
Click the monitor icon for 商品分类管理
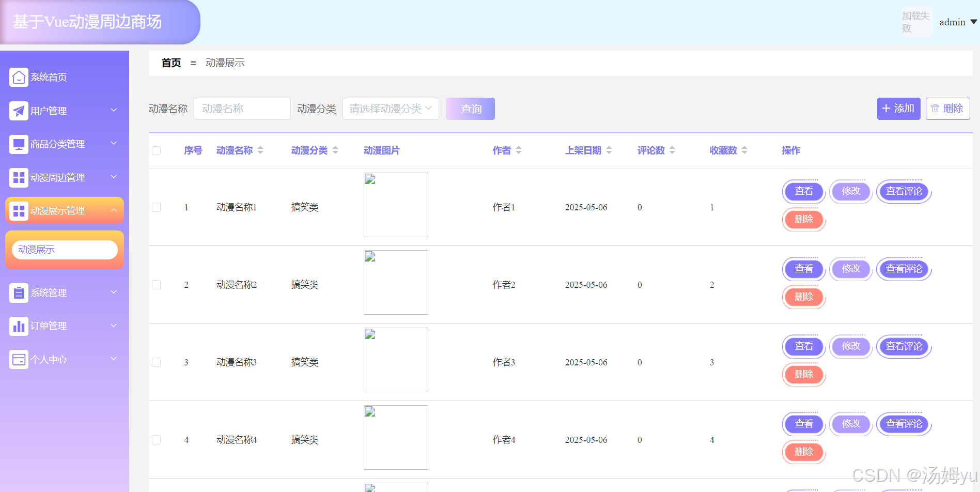[x=19, y=144]
